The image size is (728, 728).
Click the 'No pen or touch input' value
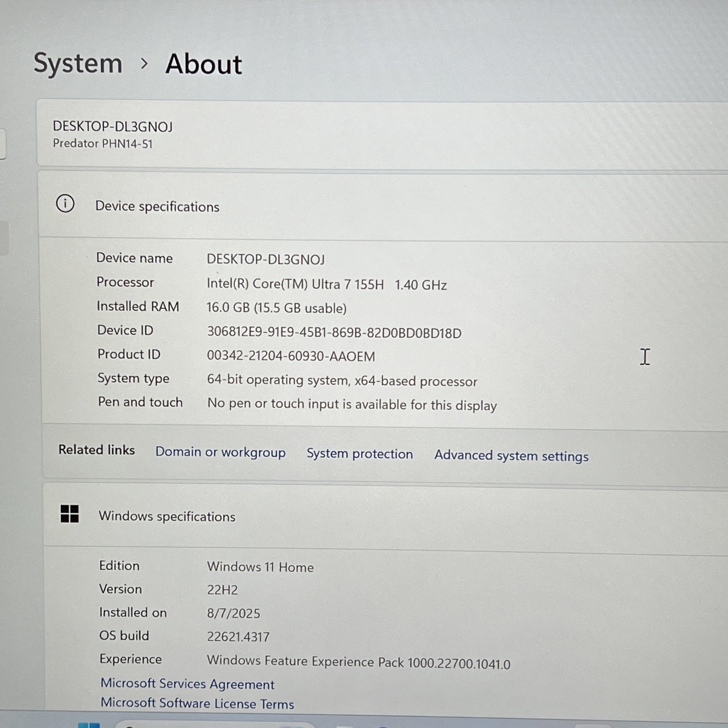coord(352,404)
